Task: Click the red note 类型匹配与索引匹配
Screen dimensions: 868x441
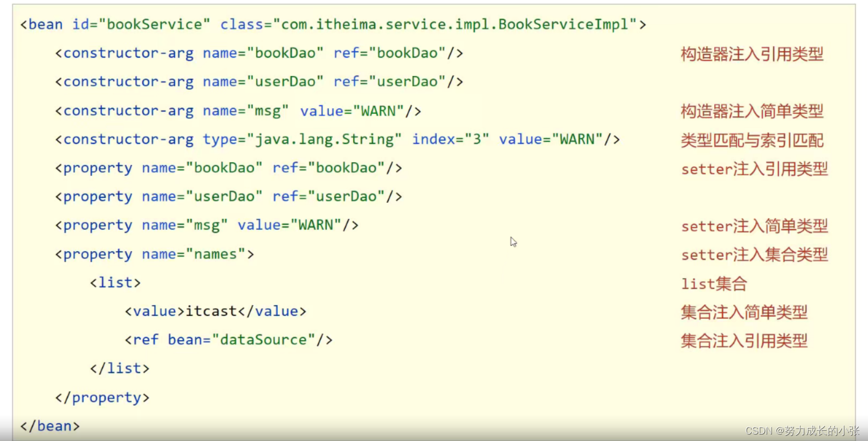Action: pyautogui.click(x=752, y=141)
